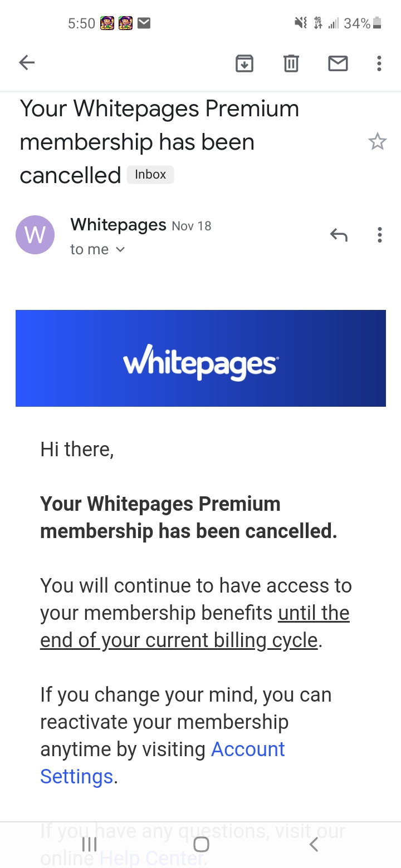The height and width of the screenshot is (868, 401).
Task: Star the cancelled membership email
Action: pos(377,142)
